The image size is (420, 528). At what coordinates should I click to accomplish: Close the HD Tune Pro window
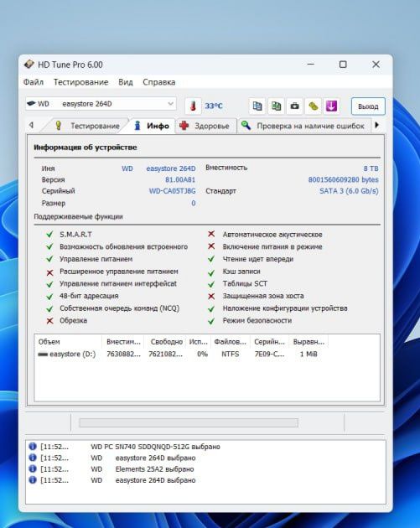[376, 64]
